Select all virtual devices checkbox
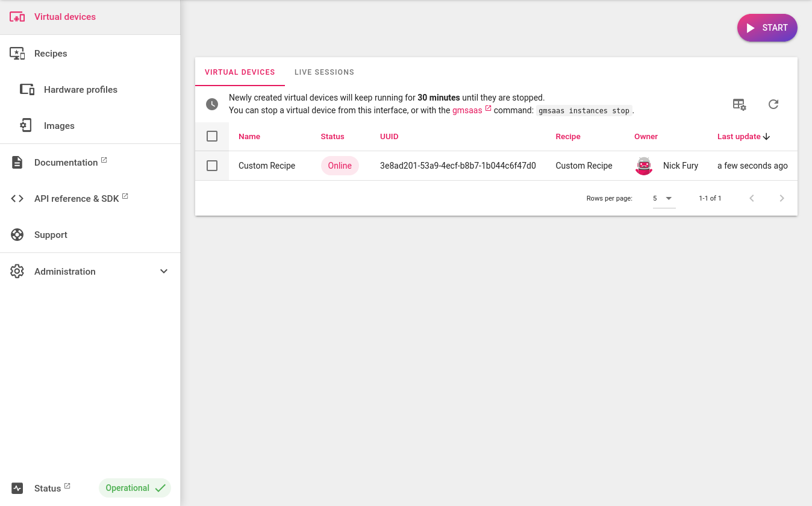Image resolution: width=812 pixels, height=506 pixels. click(212, 137)
